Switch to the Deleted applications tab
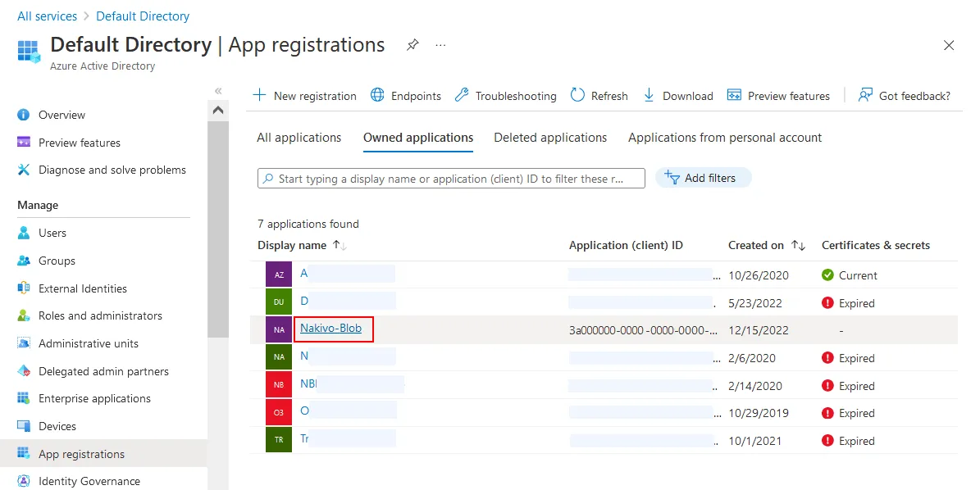 pos(550,138)
